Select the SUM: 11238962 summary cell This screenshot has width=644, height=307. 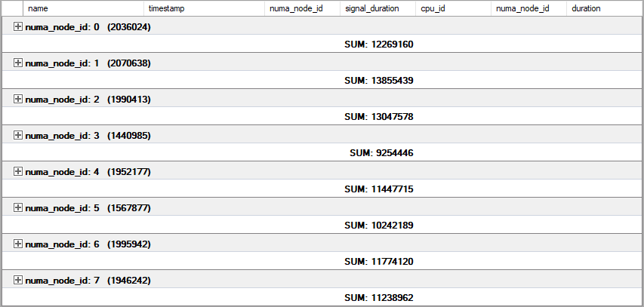click(x=378, y=298)
